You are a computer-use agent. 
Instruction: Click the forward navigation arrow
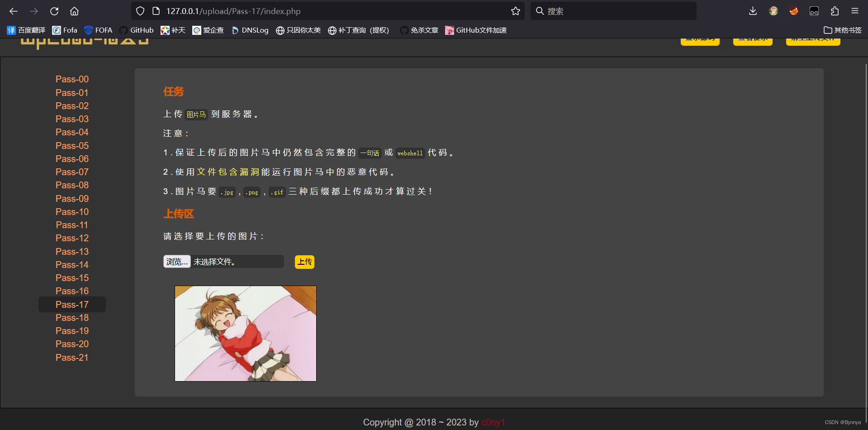[34, 11]
